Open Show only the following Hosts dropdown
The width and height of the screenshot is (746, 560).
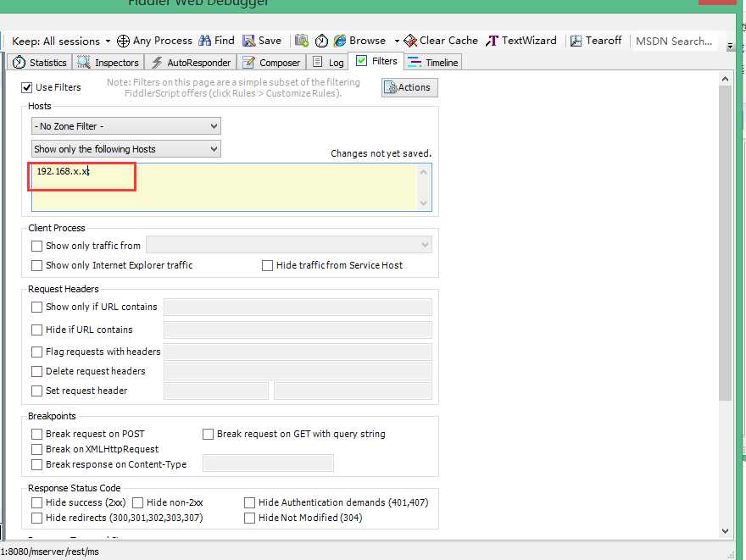(126, 149)
